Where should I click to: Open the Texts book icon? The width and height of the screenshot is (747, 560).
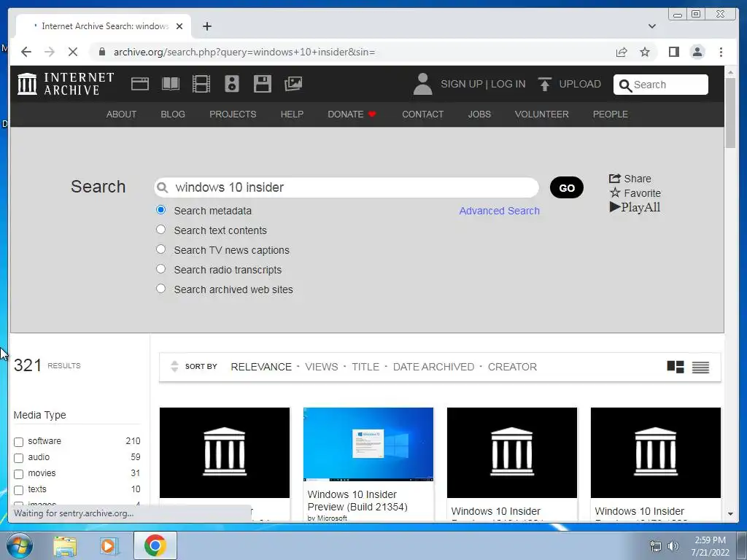pyautogui.click(x=171, y=84)
